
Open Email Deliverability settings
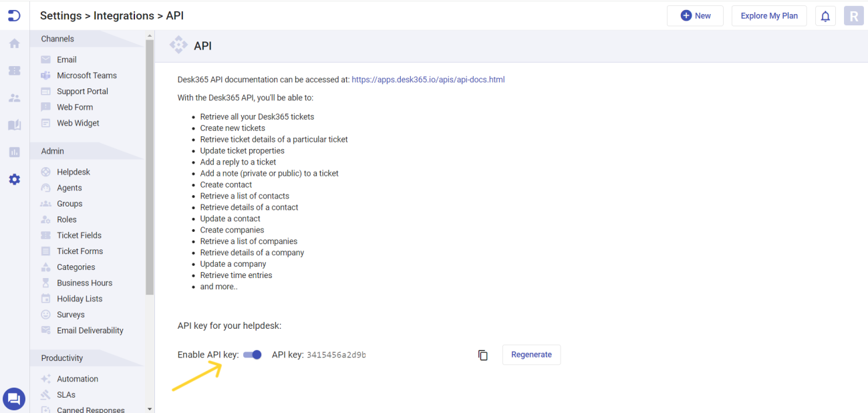pos(90,330)
